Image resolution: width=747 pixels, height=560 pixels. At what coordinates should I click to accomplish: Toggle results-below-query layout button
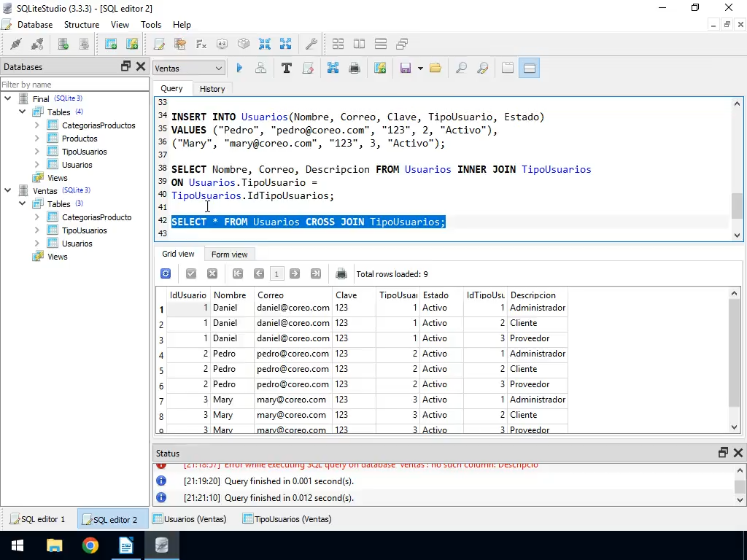[530, 68]
